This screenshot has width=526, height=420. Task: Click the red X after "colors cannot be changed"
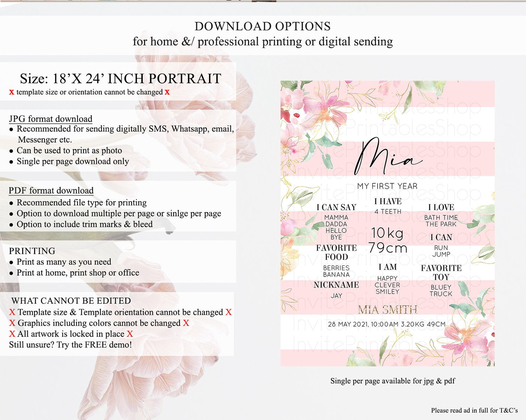click(186, 323)
